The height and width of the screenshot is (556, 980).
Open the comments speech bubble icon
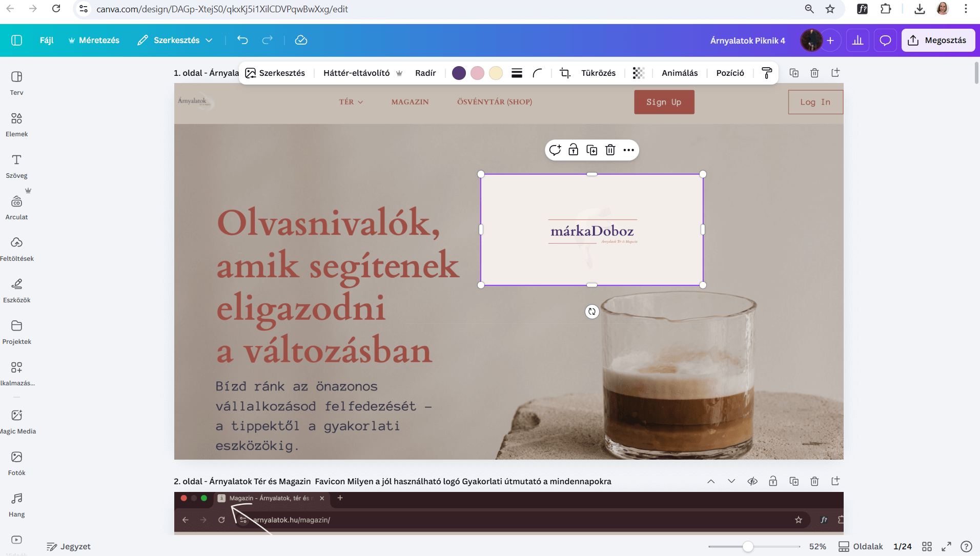click(885, 40)
